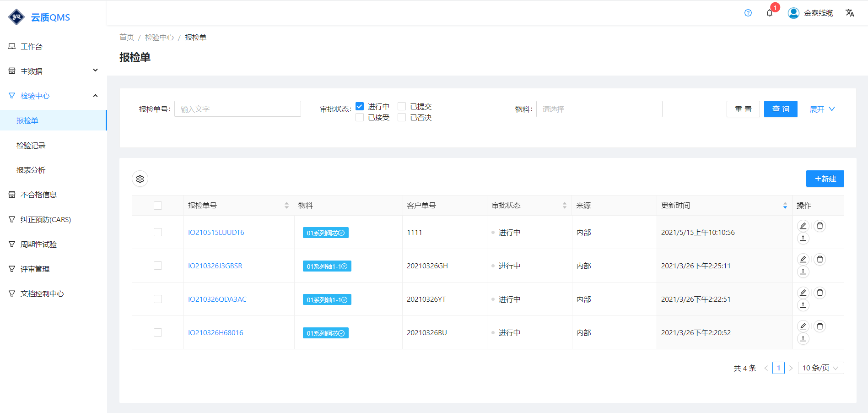
Task: Open 报表分析 in the sidebar
Action: (54, 170)
